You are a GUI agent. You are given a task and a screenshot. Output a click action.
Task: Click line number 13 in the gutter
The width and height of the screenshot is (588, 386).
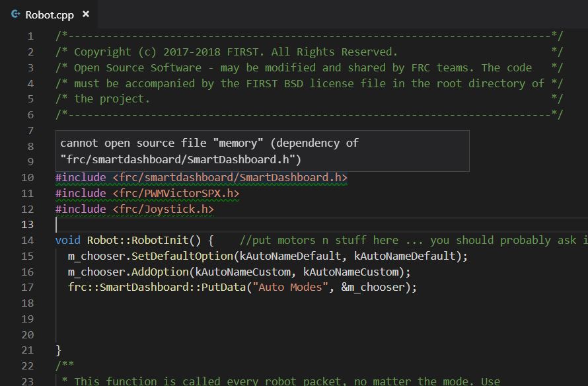[27, 224]
